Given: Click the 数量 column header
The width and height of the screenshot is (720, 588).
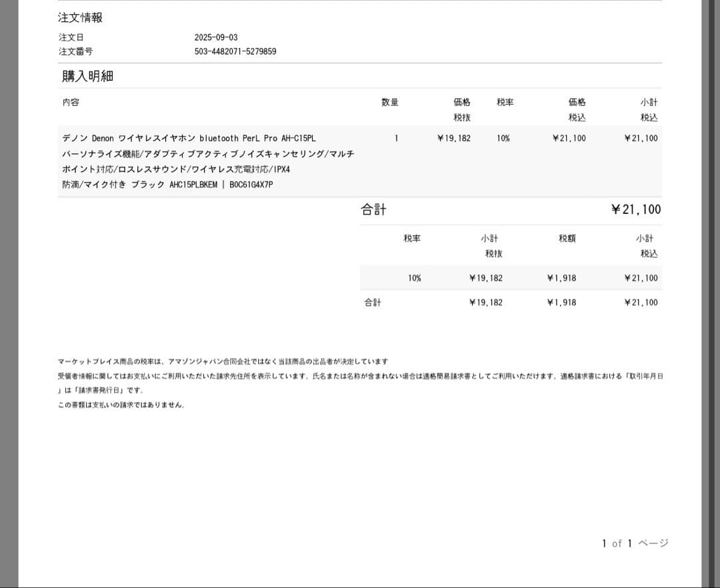Looking at the screenshot, I should point(390,102).
